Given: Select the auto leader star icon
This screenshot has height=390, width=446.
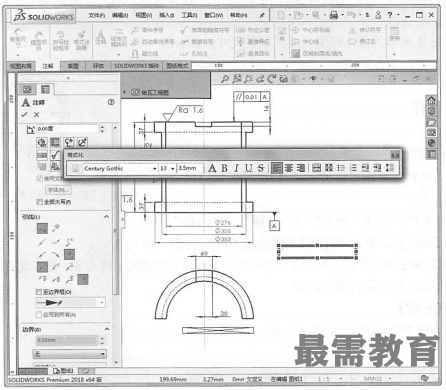Looking at the screenshot, I should pyautogui.click(x=56, y=228).
